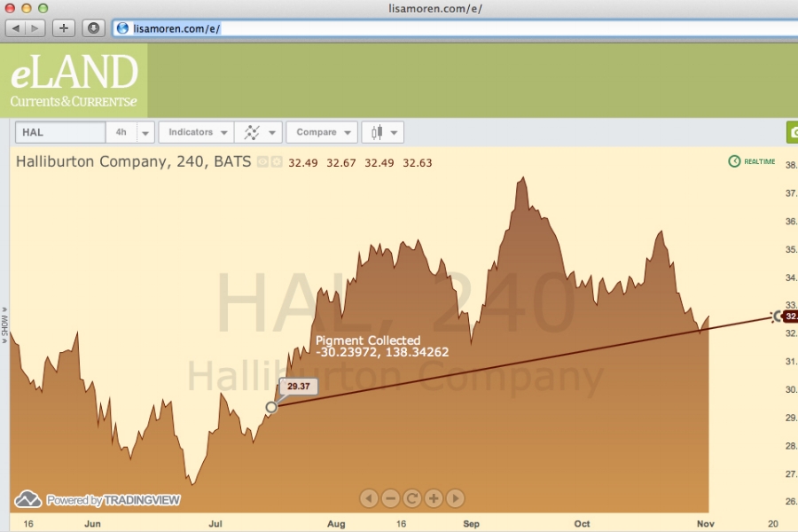Click the trend-line drawing tools icon
The image size is (798, 532).
(252, 132)
